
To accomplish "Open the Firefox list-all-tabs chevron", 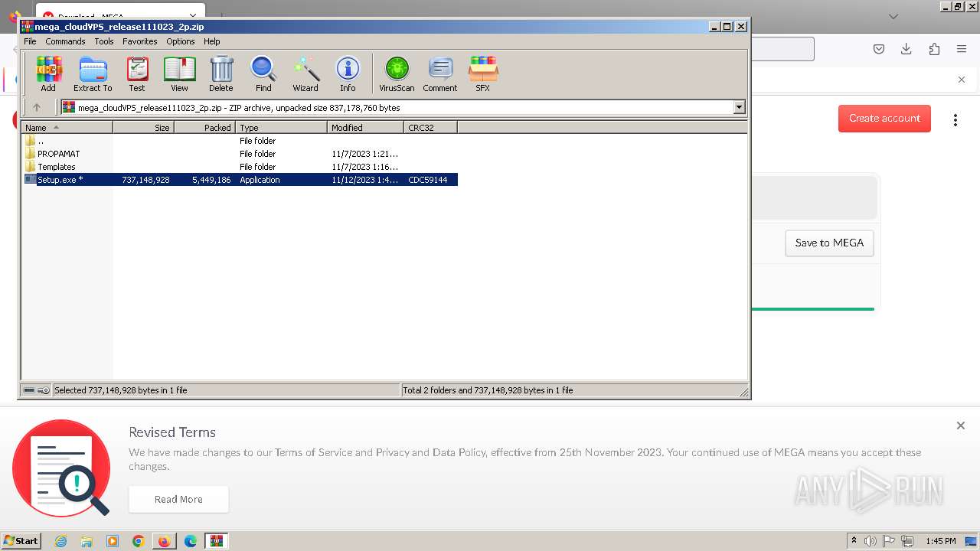I will (x=893, y=16).
